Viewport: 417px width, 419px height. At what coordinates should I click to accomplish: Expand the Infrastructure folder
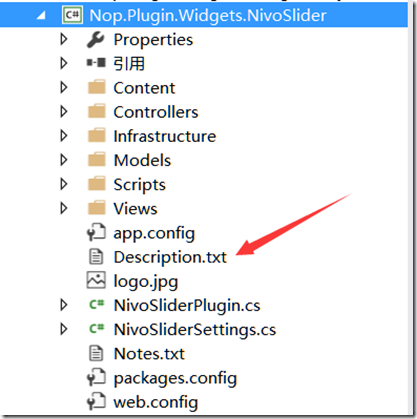[x=64, y=136]
